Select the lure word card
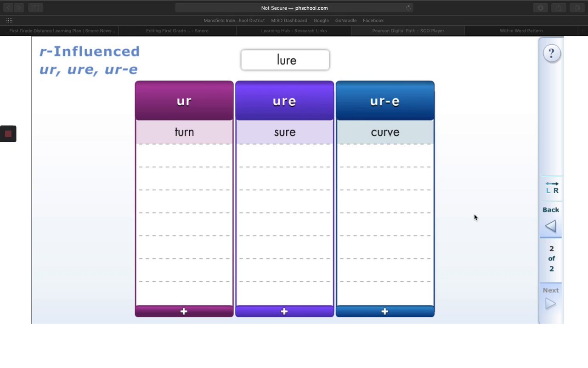The image size is (588, 368). 285,60
